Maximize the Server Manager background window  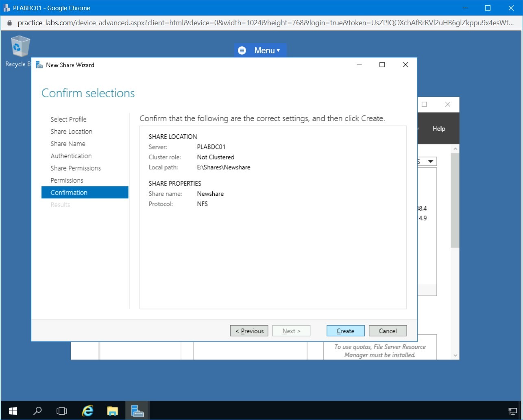click(424, 104)
